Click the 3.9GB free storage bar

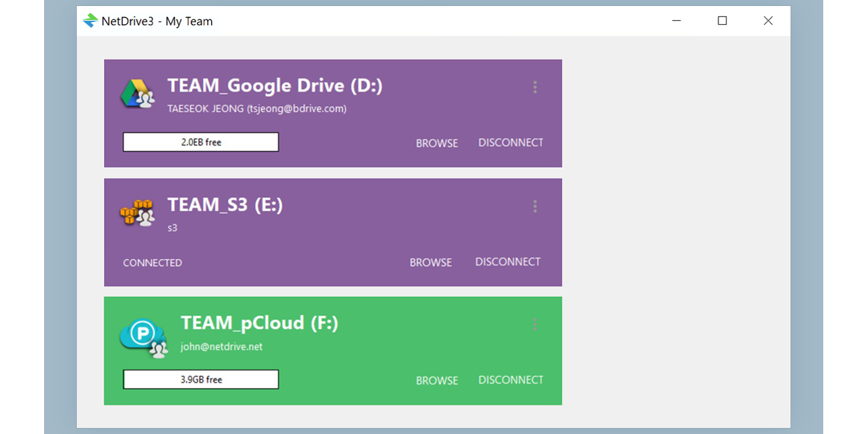tap(200, 379)
